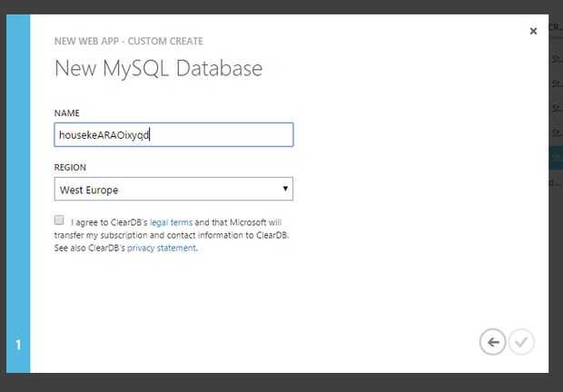Click the first background list row

pyautogui.click(x=556, y=57)
